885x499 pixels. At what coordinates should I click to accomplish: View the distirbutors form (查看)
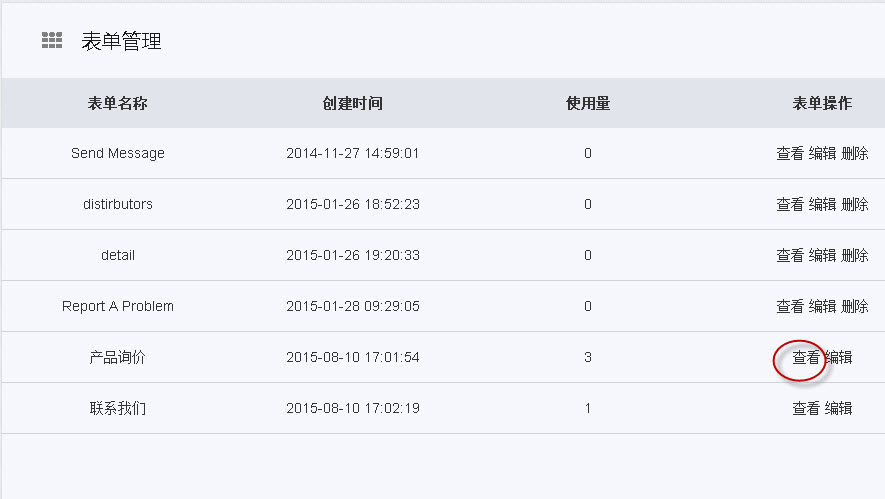(790, 205)
